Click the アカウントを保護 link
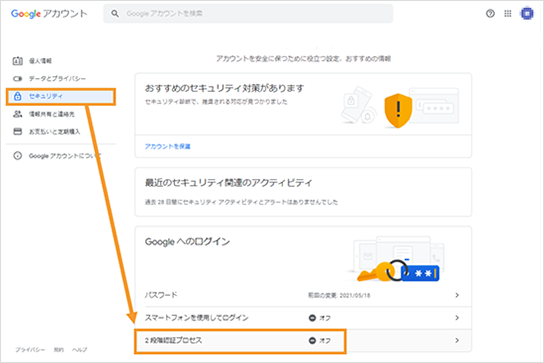Image resolution: width=544 pixels, height=363 pixels. coord(168,146)
